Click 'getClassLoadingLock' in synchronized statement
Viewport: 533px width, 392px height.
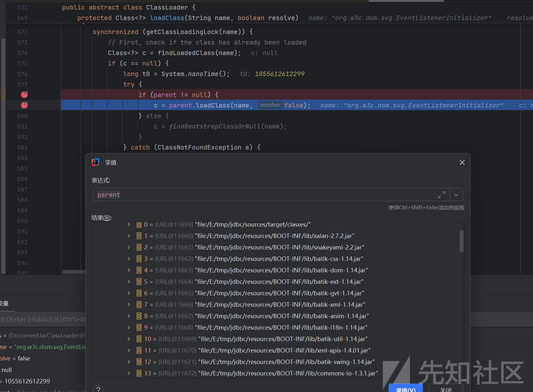point(182,32)
